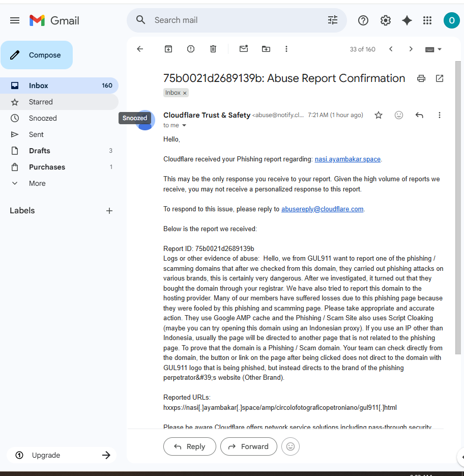The image size is (464, 476).
Task: Click the search magnifier icon
Action: click(x=140, y=20)
